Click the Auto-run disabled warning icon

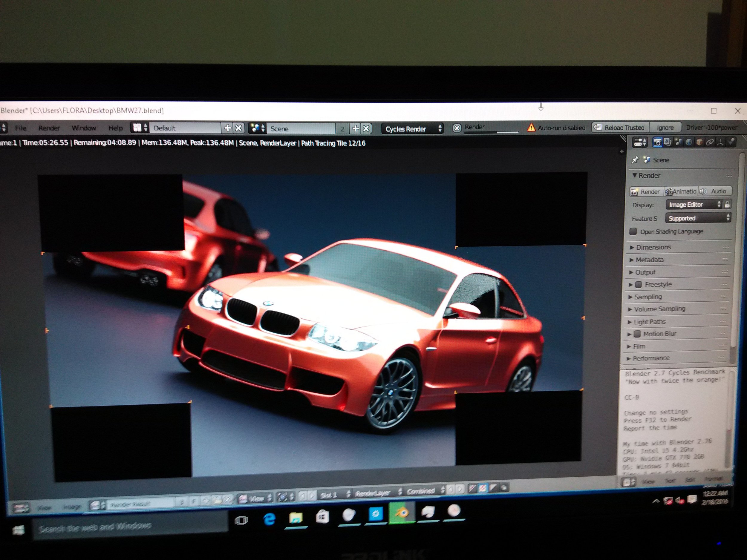531,128
